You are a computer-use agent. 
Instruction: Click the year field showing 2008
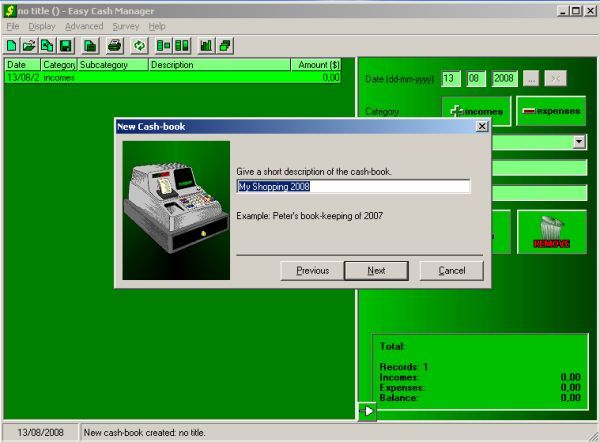(x=504, y=79)
